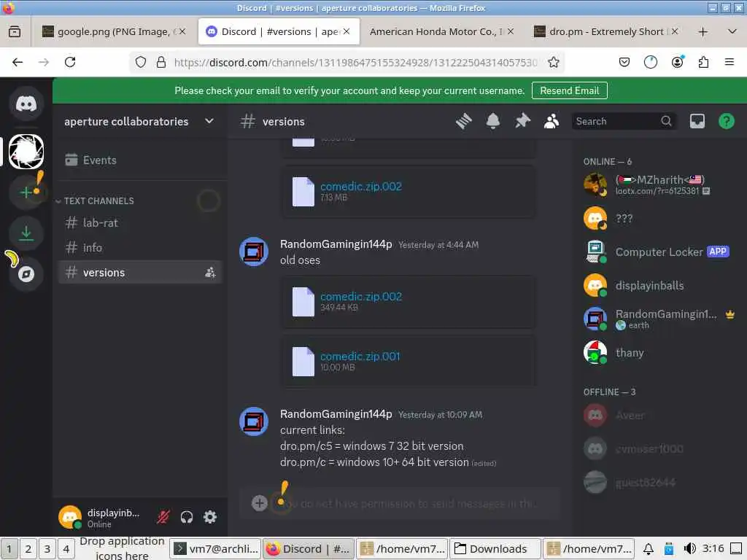Click volume speaker icon in tray

[689, 549]
